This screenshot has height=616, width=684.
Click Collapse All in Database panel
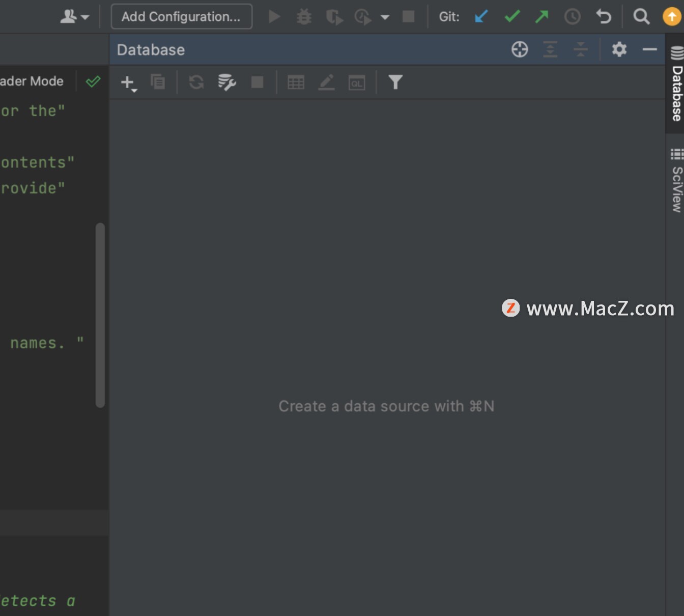coord(580,49)
